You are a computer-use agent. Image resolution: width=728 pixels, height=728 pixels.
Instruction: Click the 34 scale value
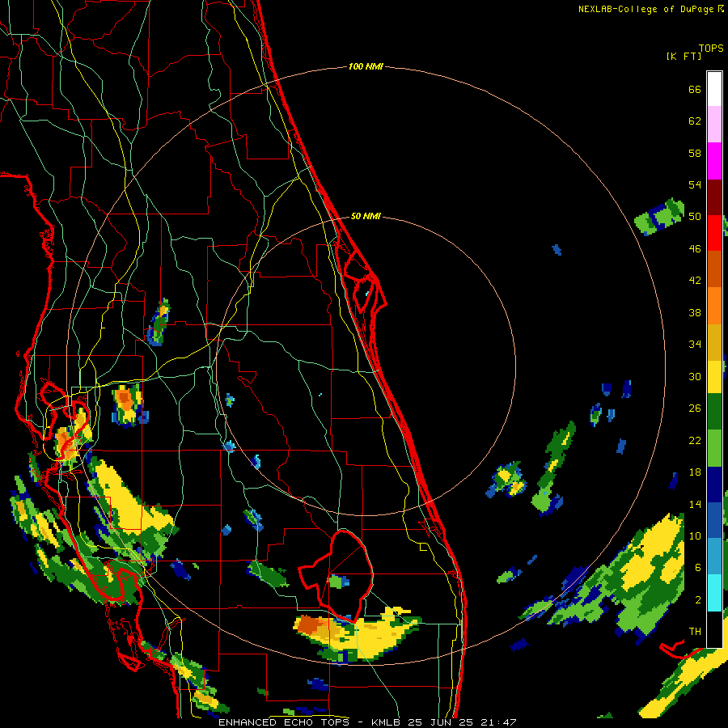[x=695, y=345]
